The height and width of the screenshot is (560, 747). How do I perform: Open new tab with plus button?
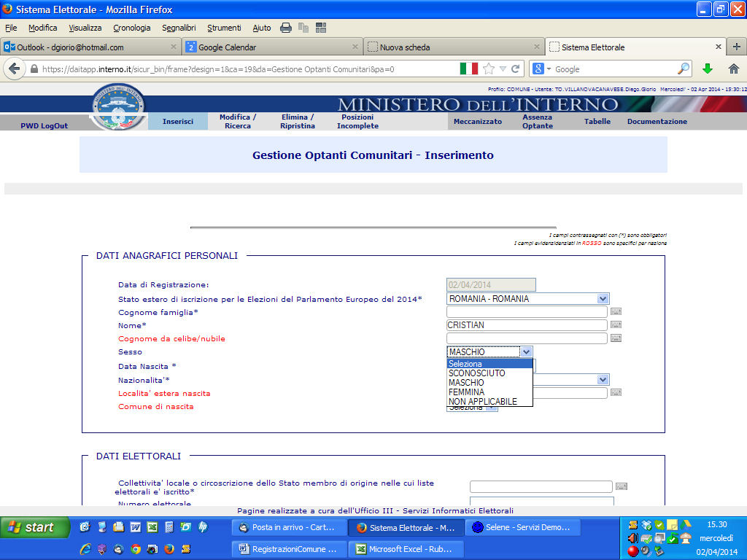click(x=736, y=47)
